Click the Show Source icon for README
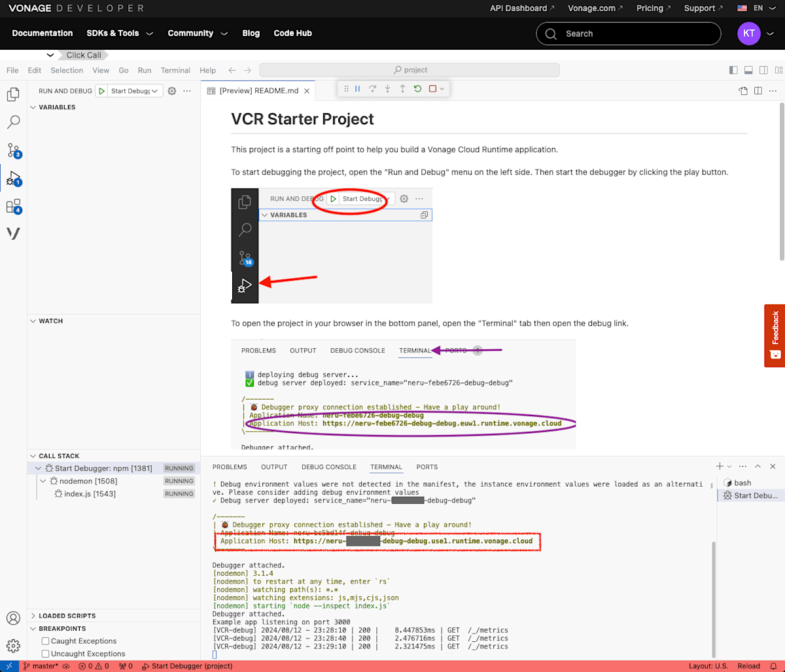The width and height of the screenshot is (785, 672). (743, 91)
